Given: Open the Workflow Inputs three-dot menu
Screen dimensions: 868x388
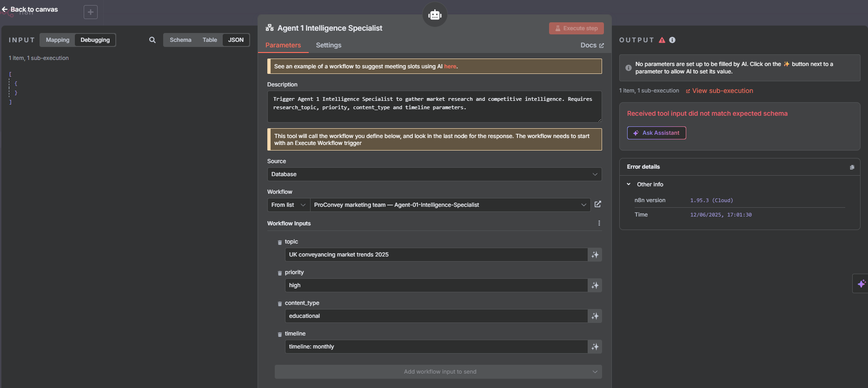Looking at the screenshot, I should [x=599, y=224].
